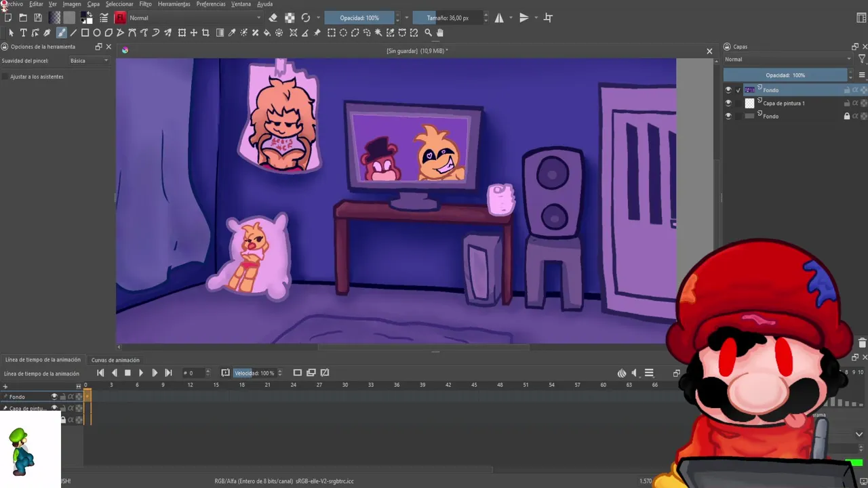Select the Ellipse tool

coord(97,33)
